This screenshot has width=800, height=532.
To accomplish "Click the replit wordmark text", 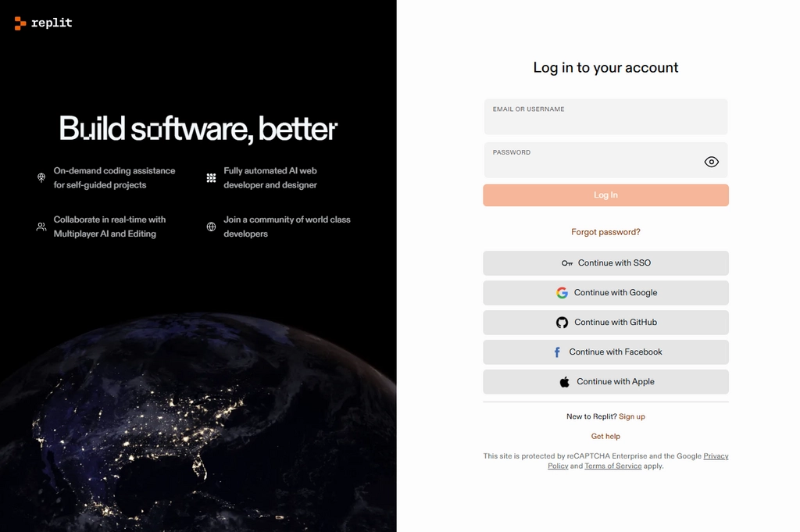I will point(52,23).
